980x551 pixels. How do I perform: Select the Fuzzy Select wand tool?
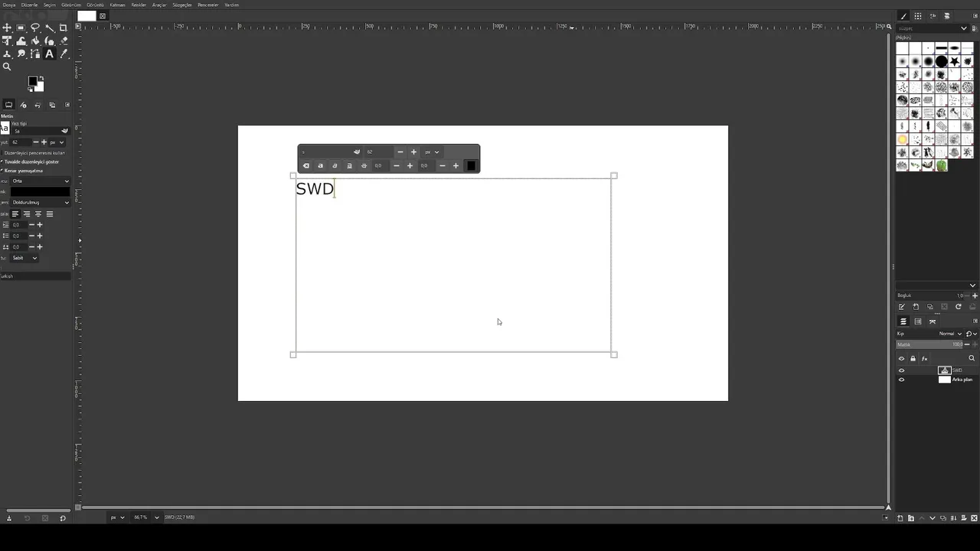(x=50, y=28)
